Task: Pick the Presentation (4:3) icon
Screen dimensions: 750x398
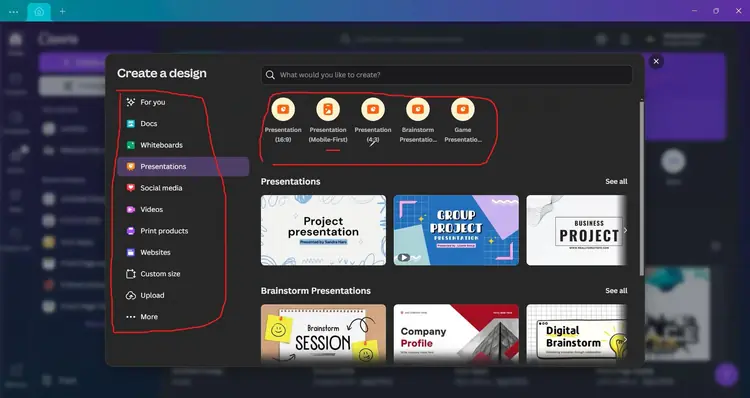Action: point(373,109)
